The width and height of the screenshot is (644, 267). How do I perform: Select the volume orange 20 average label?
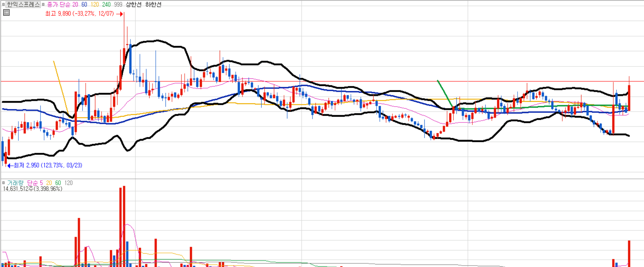[x=49, y=183]
